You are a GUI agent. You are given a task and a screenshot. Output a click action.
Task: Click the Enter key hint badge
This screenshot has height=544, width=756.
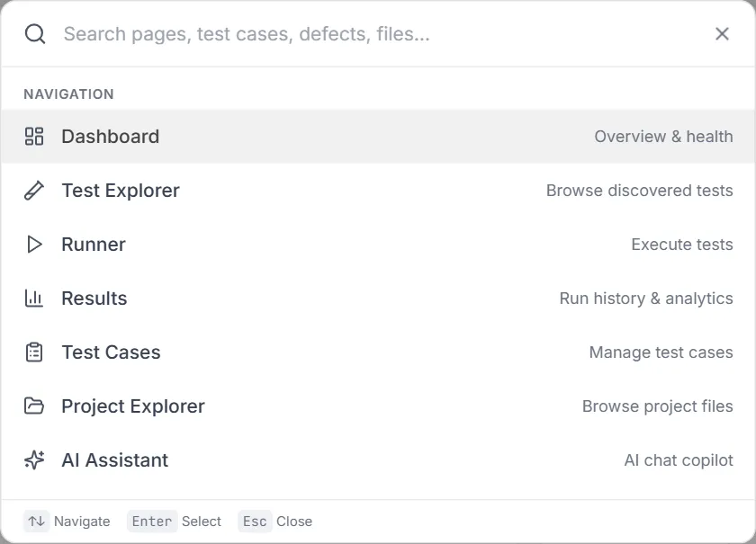[152, 522]
